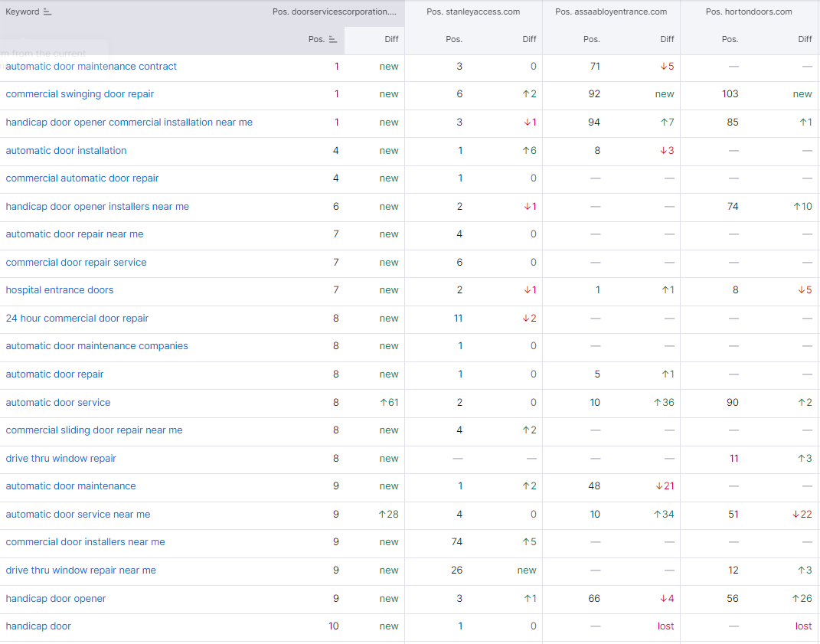
Task: Select ↑26 diff in handicap door opener row
Action: pyautogui.click(x=802, y=599)
